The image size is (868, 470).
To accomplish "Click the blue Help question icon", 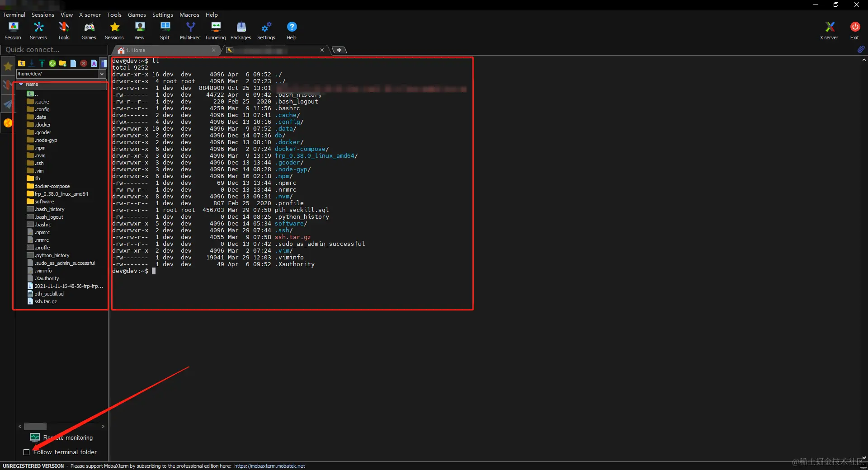I will [x=292, y=31].
